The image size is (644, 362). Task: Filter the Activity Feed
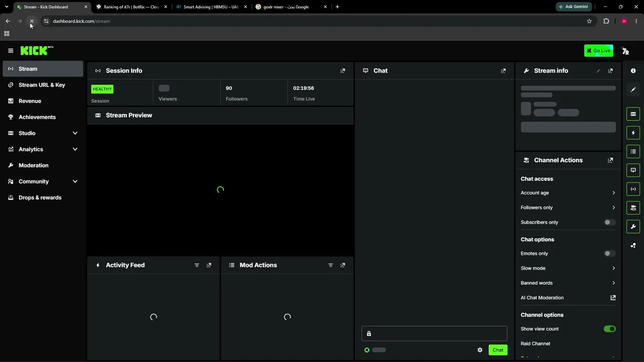coord(197,265)
